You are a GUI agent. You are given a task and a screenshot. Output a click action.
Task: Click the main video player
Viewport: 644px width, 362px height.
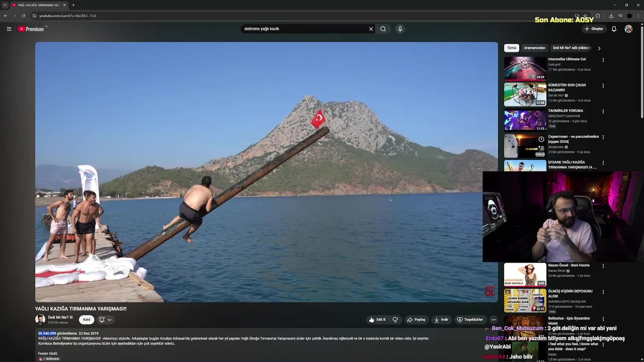266,172
